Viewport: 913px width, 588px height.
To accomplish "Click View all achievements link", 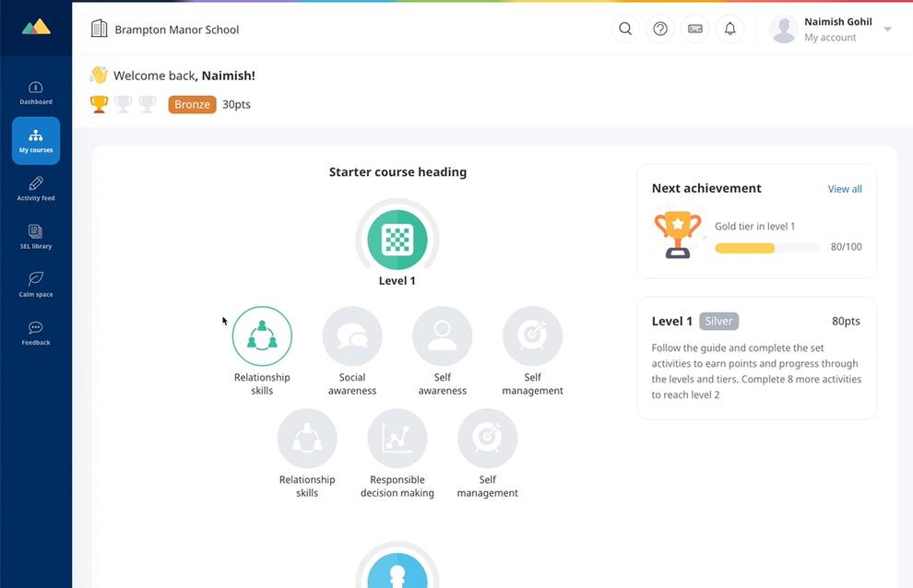I will pyautogui.click(x=845, y=189).
